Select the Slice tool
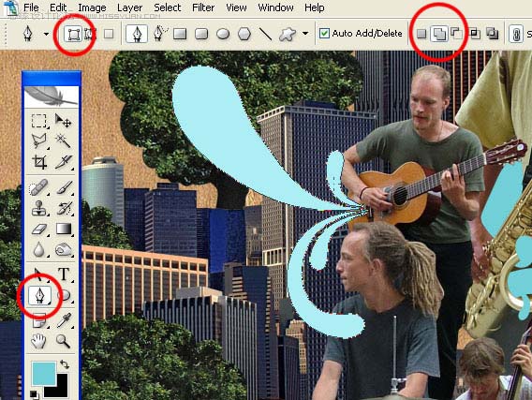The width and height of the screenshot is (532, 400). click(63, 162)
